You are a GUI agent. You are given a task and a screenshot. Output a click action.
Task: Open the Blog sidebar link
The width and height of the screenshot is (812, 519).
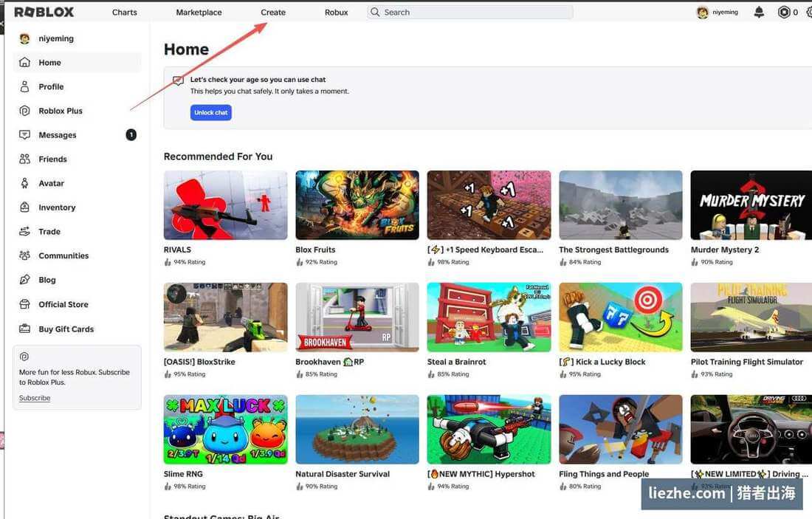pyautogui.click(x=77, y=280)
